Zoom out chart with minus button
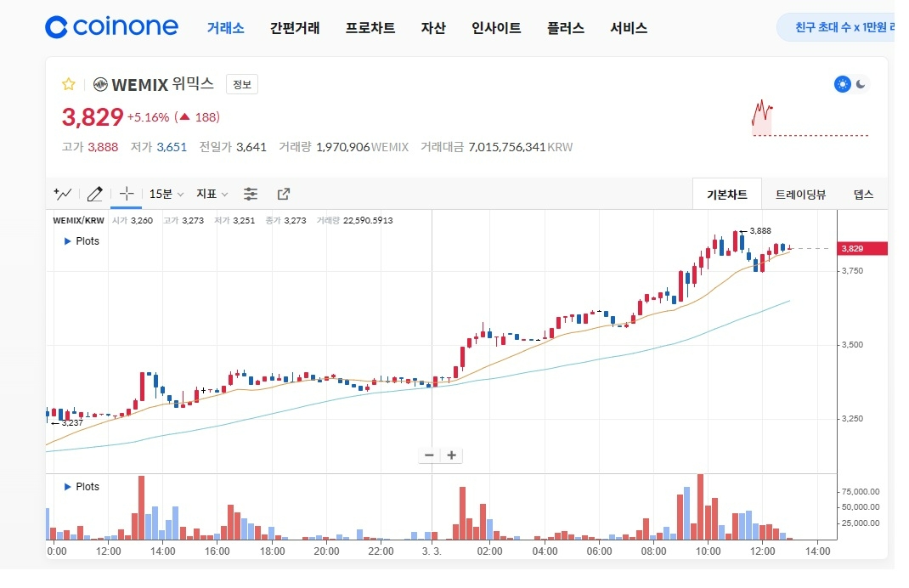The width and height of the screenshot is (909, 588). 429,455
